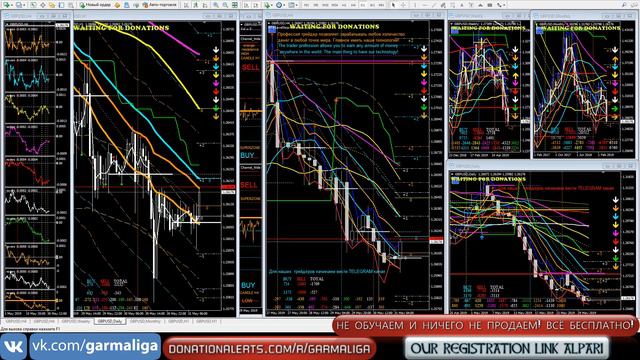Switch to the GBPUSD,Monthly chart tab

click(145, 322)
